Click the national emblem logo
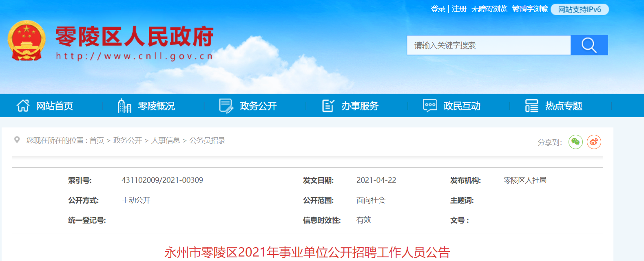644x261 pixels. pos(27,41)
